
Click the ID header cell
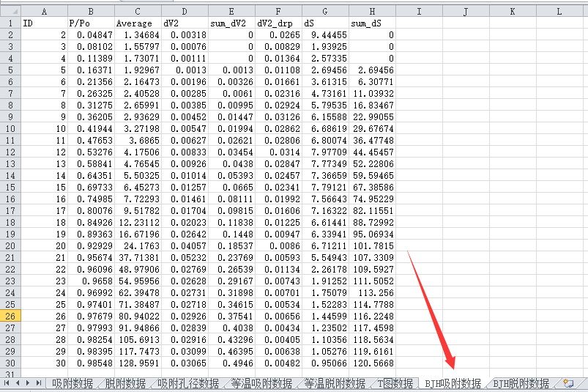tap(44, 23)
